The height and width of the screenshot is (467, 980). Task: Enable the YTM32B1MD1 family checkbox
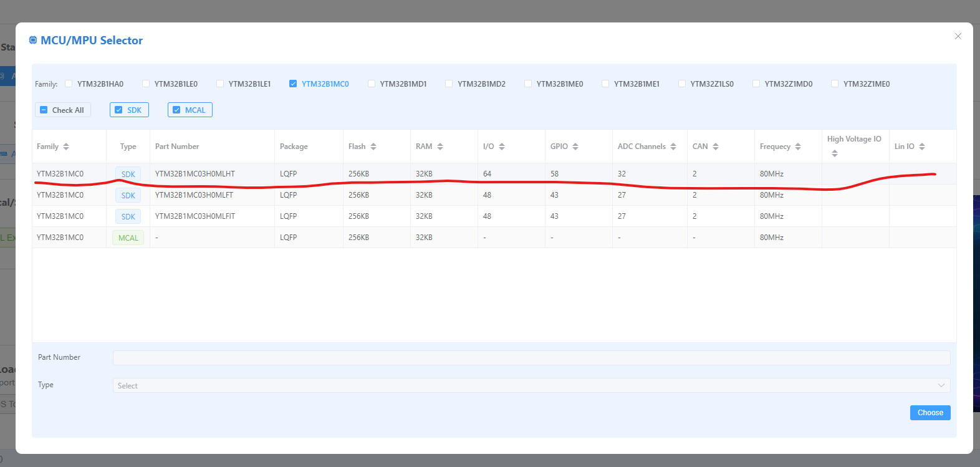coord(372,84)
